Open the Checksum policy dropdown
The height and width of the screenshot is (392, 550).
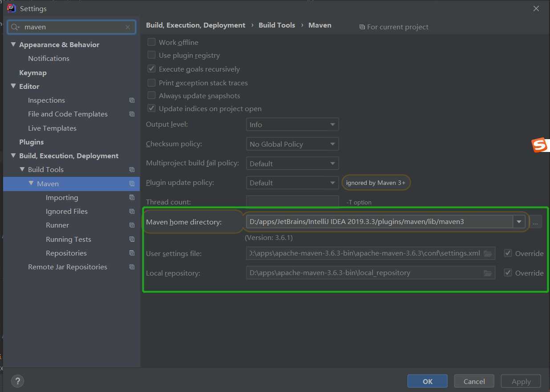coord(292,144)
